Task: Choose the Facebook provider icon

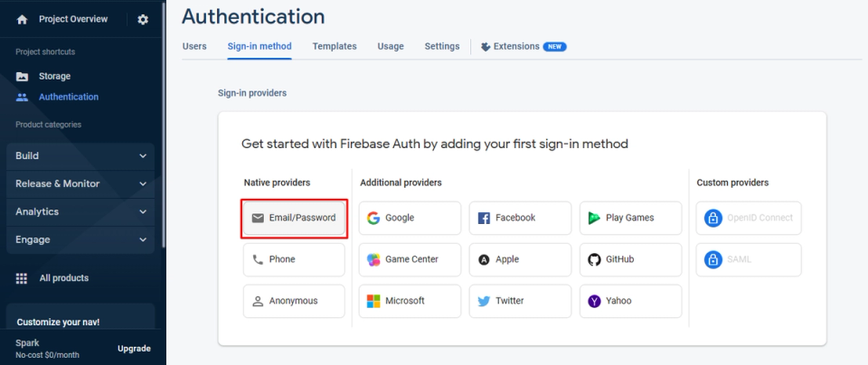Action: point(484,218)
